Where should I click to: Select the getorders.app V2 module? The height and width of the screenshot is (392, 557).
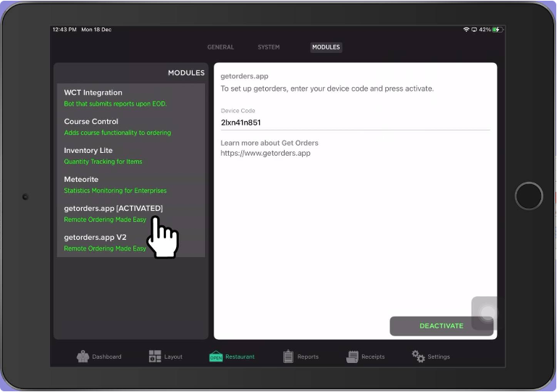point(130,243)
